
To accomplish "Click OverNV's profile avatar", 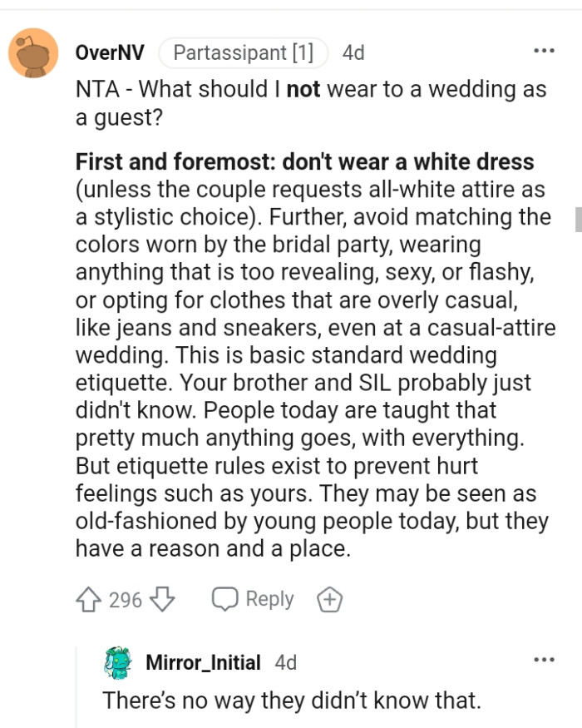I will click(x=32, y=52).
